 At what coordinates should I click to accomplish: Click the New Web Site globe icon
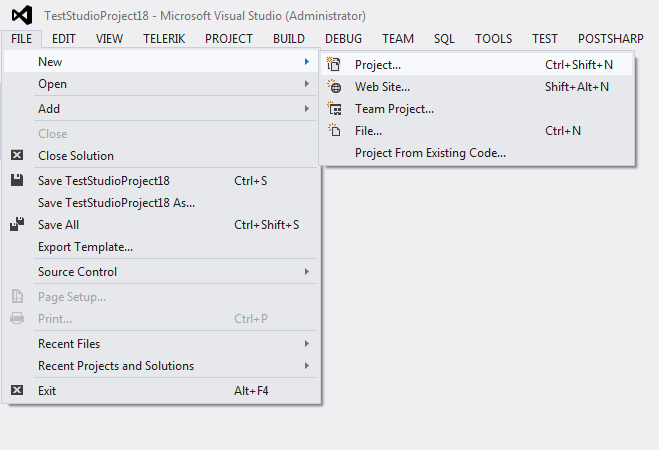[334, 87]
